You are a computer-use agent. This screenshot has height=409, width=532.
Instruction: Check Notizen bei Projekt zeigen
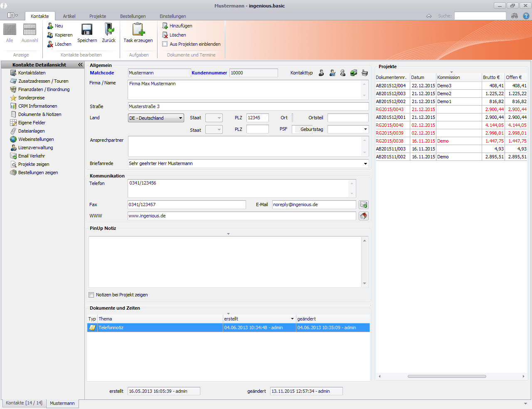tap(91, 295)
